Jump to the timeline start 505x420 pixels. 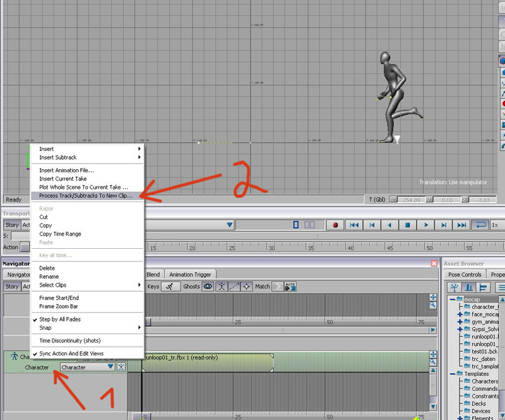354,225
